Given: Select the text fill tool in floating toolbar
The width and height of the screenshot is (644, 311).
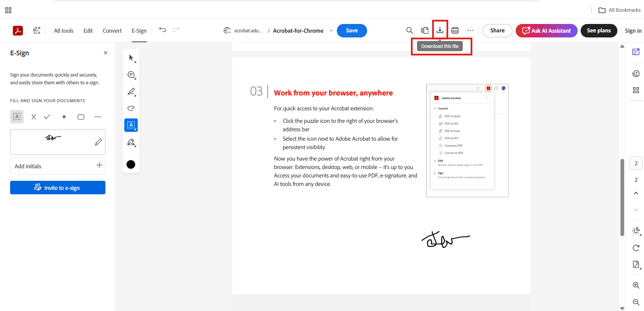Looking at the screenshot, I should tap(131, 125).
